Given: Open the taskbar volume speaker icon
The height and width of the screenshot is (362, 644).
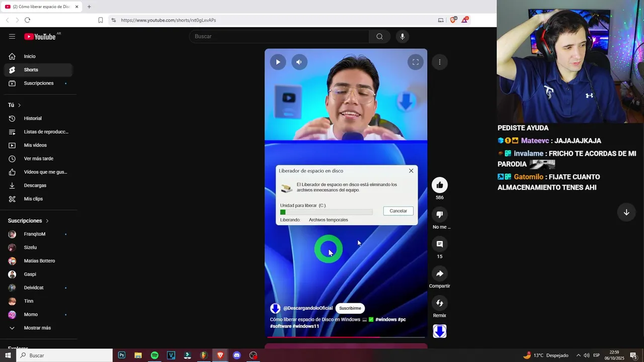Looking at the screenshot, I should (x=587, y=355).
